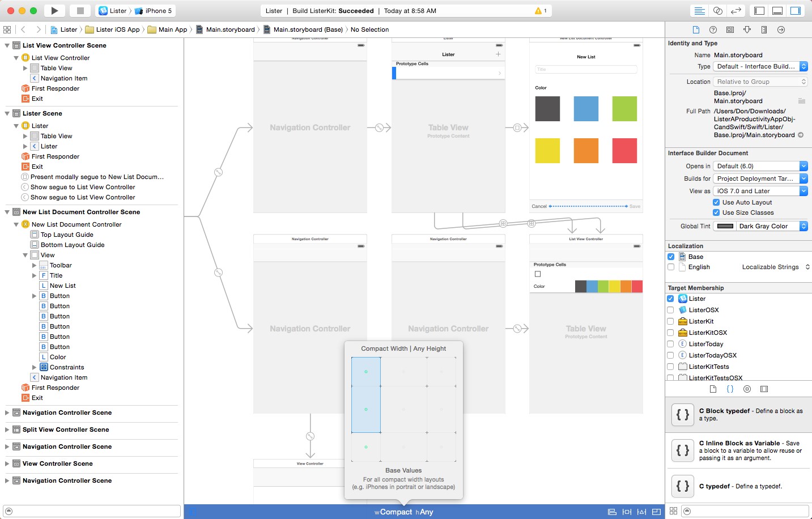The image size is (812, 519).
Task: Select the red color button on canvas
Action: pos(624,151)
